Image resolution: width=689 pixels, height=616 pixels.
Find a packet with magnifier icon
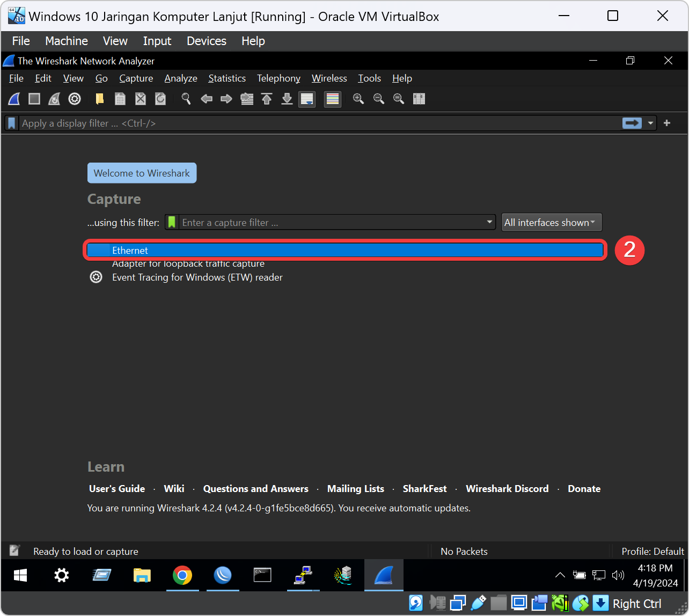pos(186,99)
